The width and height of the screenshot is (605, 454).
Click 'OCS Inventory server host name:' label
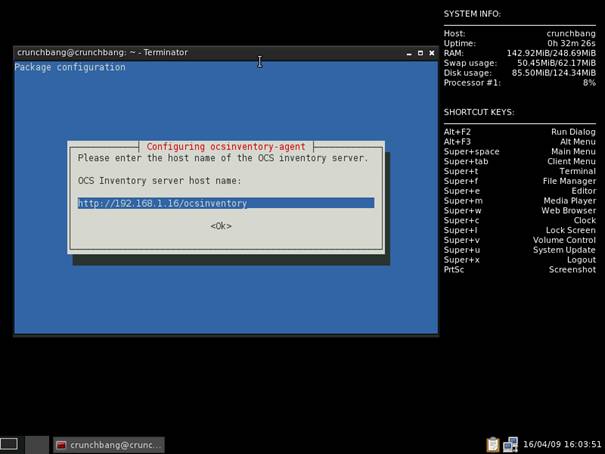coord(159,181)
